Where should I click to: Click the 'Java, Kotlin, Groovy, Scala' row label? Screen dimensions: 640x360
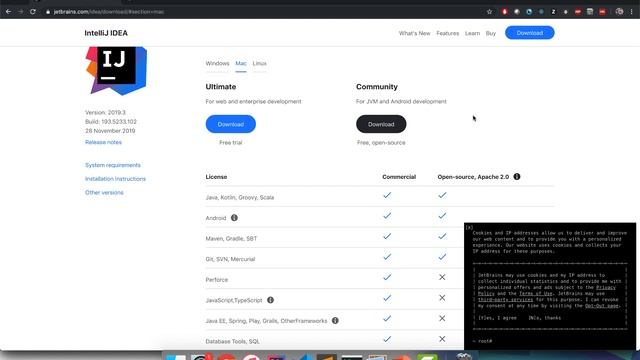[240, 197]
